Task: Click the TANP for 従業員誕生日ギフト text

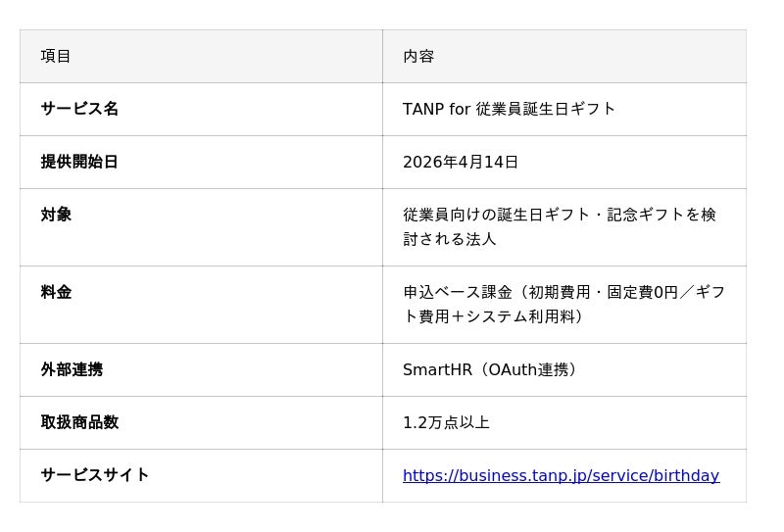Action: 509,109
